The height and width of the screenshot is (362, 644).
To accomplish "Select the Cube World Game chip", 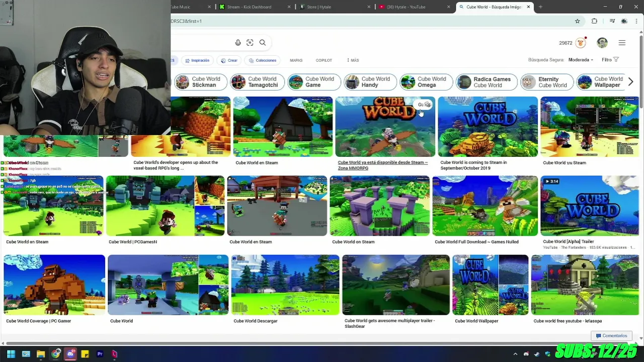I will [x=314, y=82].
